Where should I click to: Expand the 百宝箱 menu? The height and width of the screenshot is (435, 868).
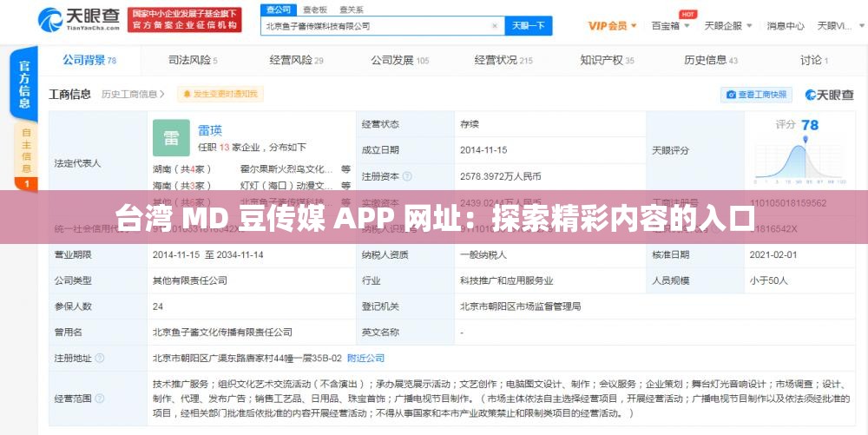(x=670, y=26)
